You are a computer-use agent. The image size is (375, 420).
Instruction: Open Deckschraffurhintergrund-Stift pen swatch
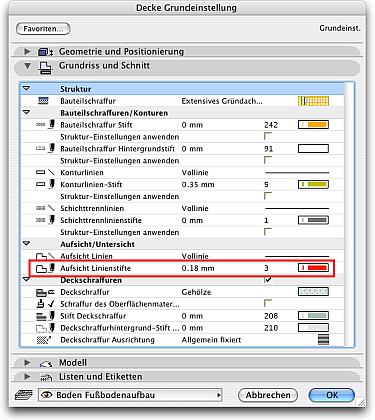pyautogui.click(x=313, y=328)
